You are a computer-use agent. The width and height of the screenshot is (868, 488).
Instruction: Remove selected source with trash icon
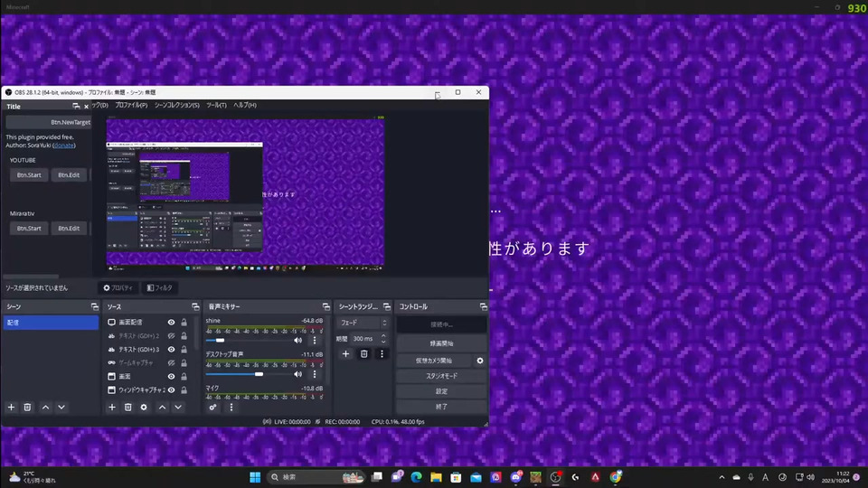click(x=127, y=408)
